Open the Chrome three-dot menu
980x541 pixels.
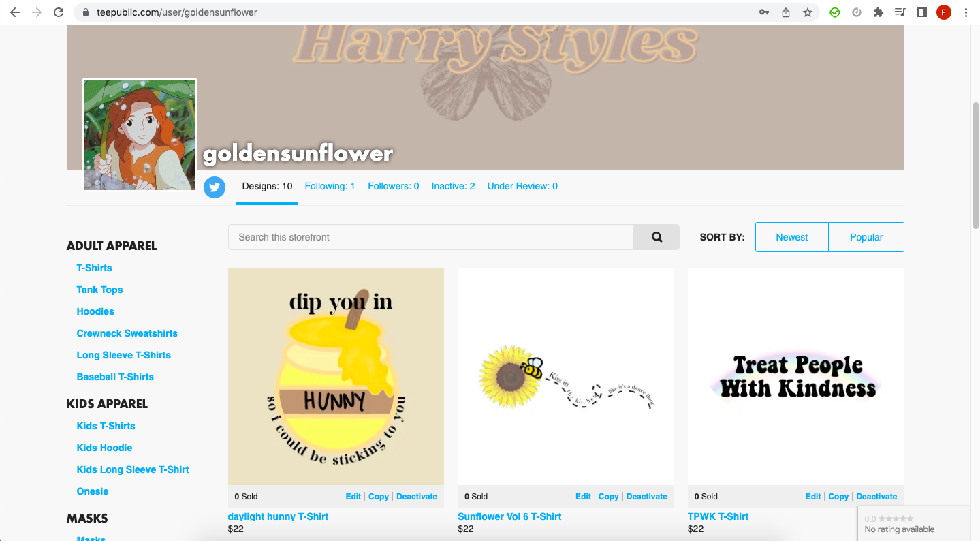coord(966,12)
